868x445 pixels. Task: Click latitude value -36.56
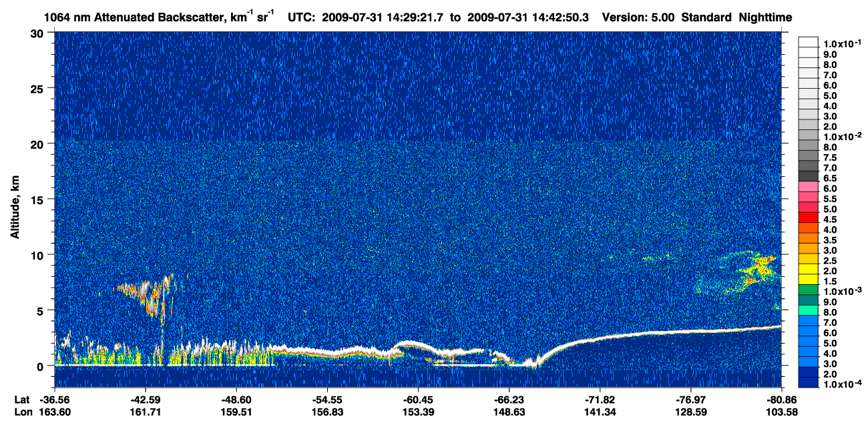(54, 400)
